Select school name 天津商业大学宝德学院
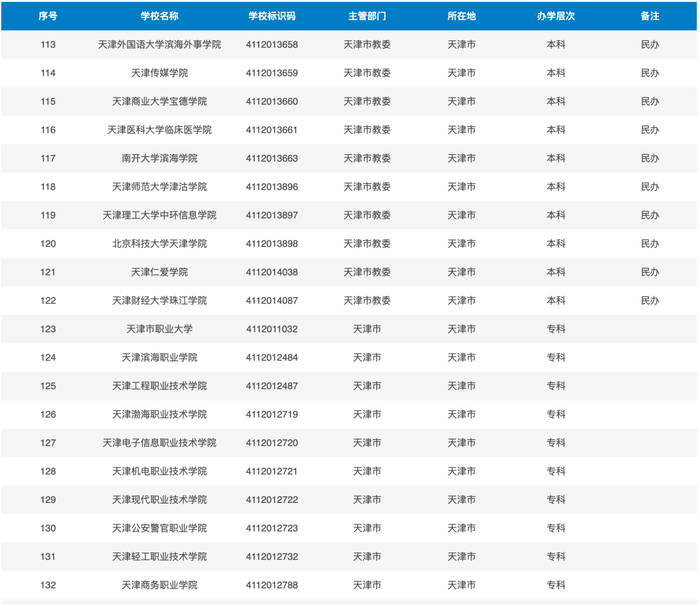This screenshot has height=606, width=700. (159, 102)
